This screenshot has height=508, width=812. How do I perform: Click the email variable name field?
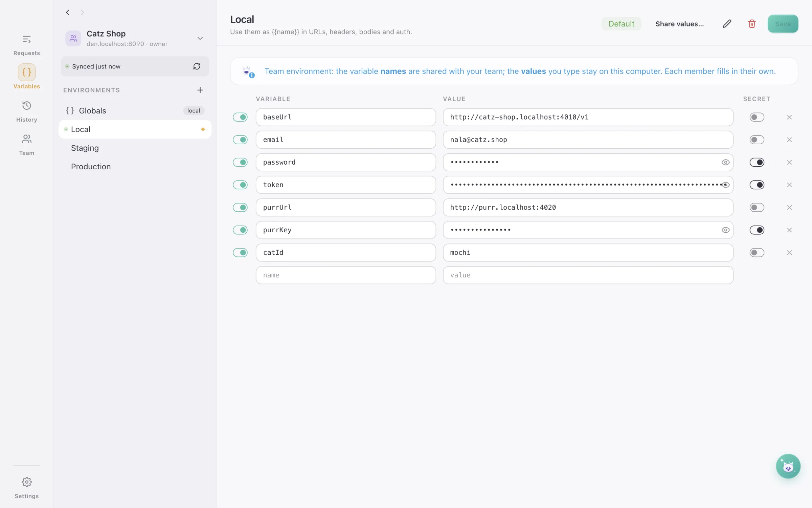coord(346,140)
